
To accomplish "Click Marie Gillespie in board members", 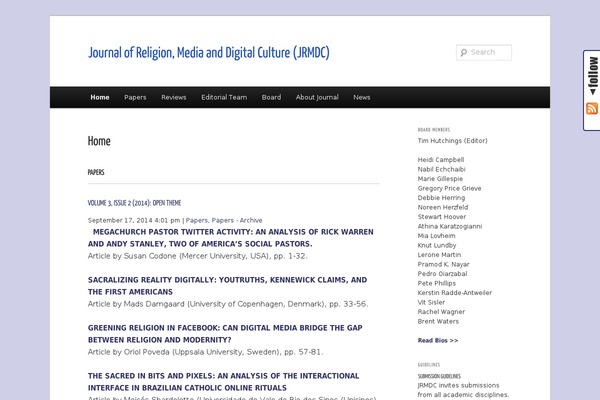I will tap(440, 179).
